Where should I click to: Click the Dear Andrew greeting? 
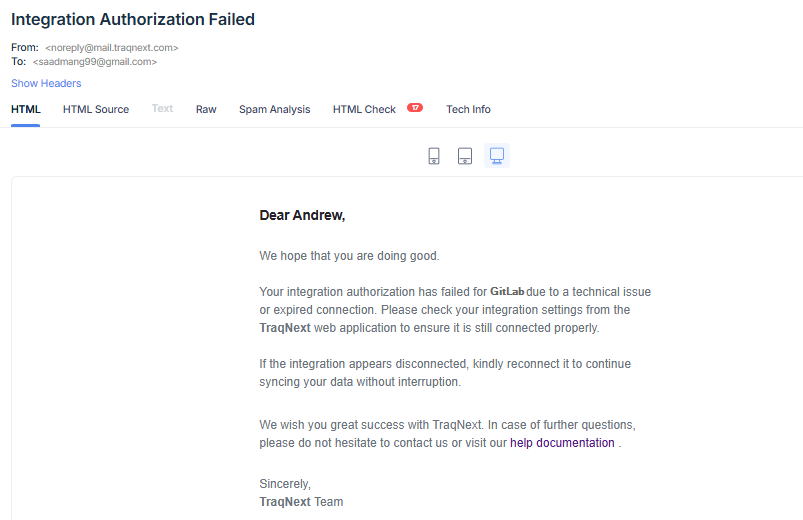pos(302,215)
